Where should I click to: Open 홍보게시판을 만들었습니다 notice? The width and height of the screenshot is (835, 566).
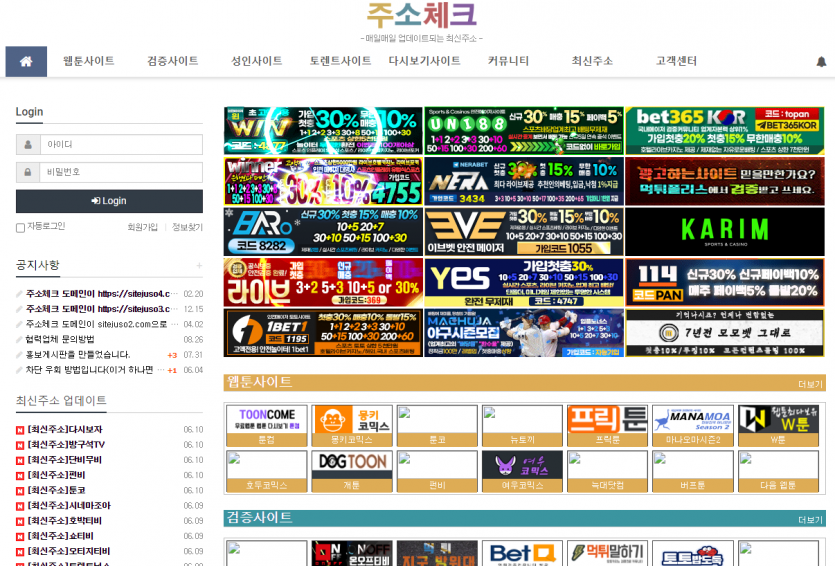coord(78,355)
